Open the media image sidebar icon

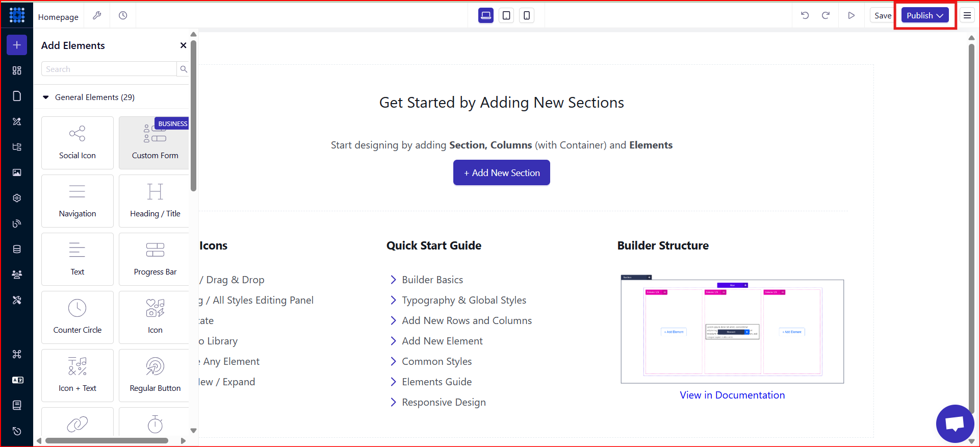click(x=17, y=172)
